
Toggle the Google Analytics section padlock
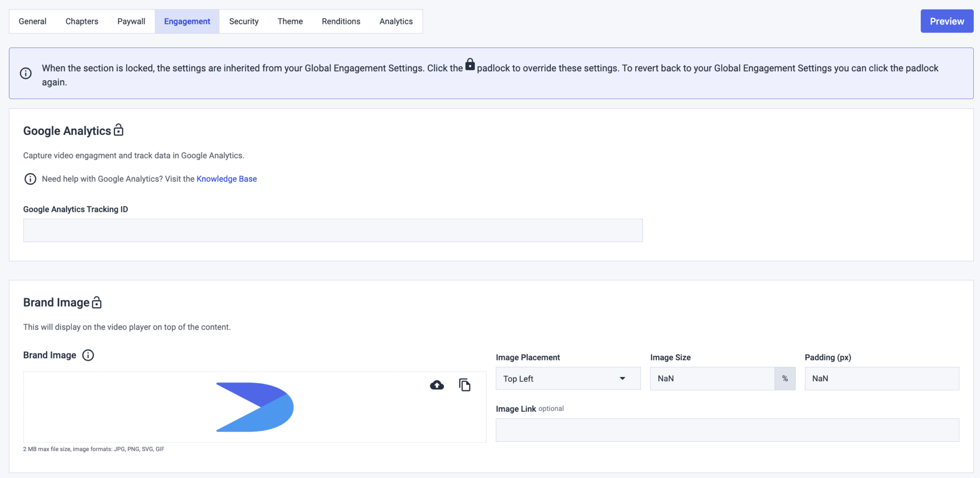(x=119, y=130)
